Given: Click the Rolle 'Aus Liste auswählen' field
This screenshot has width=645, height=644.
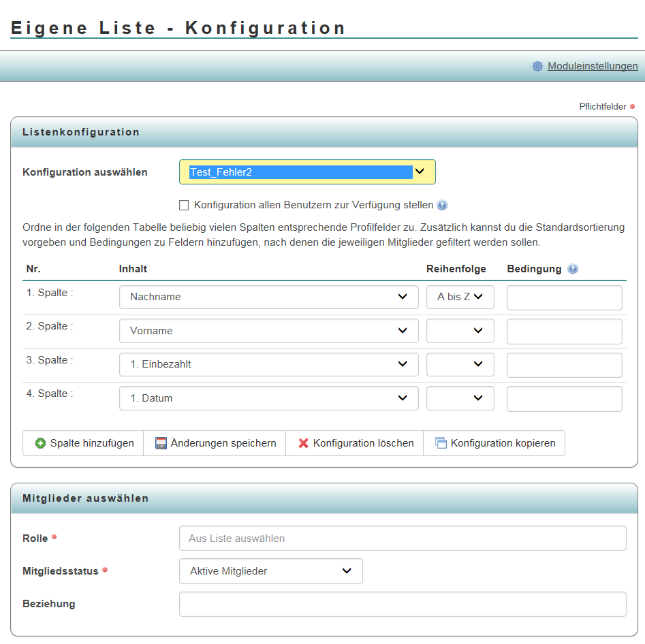Looking at the screenshot, I should (x=402, y=538).
